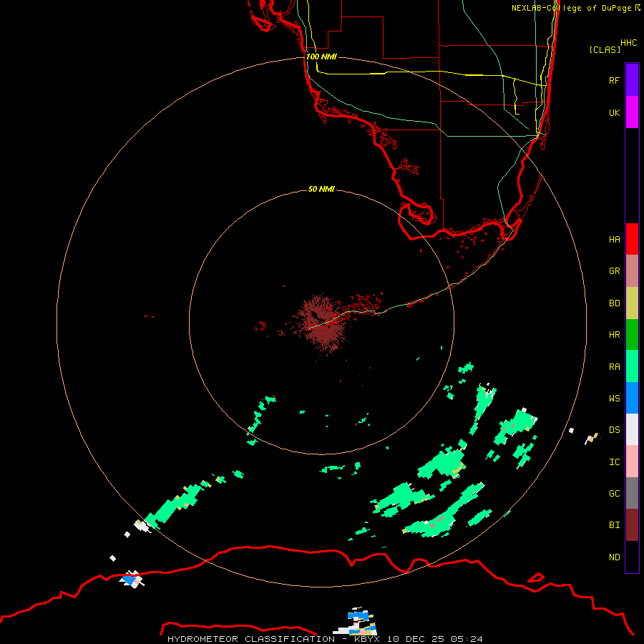Click the BD legend label
644x644 pixels.
(x=614, y=303)
